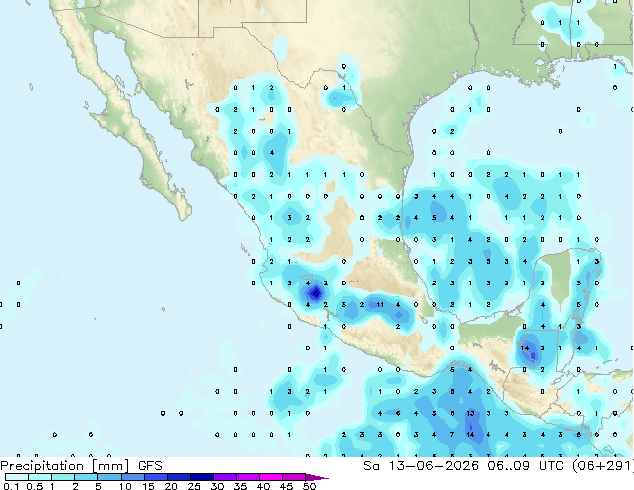Click the '10' legend label
Image resolution: width=634 pixels, height=490 pixels.
pyautogui.click(x=125, y=486)
